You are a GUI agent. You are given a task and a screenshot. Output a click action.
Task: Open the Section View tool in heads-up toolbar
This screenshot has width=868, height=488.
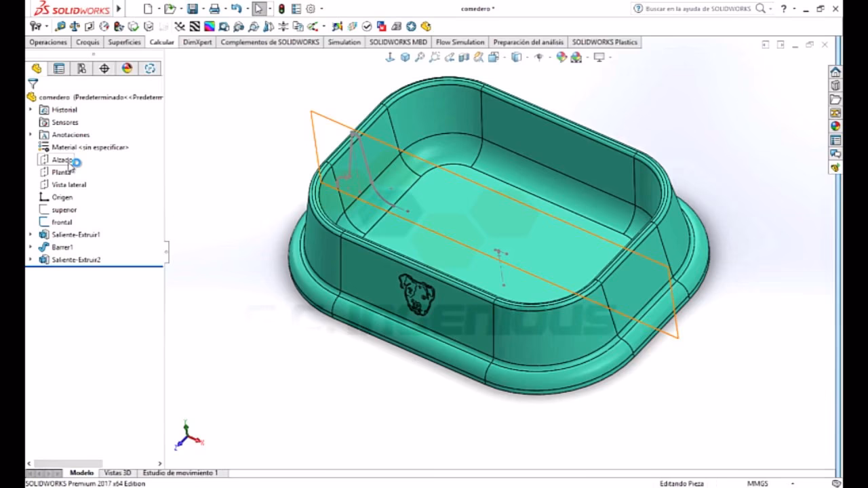click(x=463, y=57)
